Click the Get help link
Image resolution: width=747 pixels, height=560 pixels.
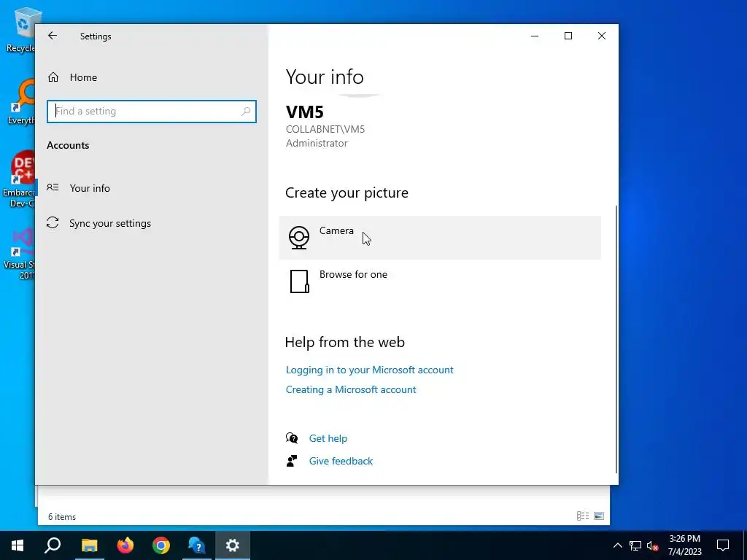coord(328,438)
